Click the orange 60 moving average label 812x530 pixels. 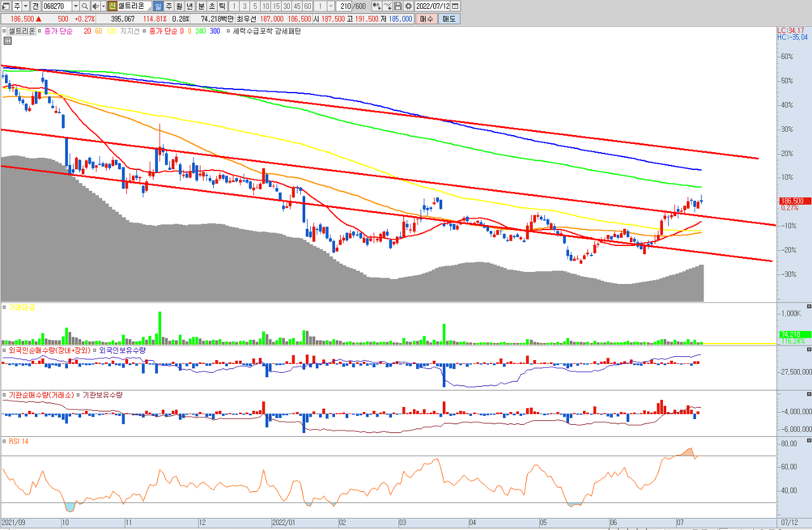98,31
